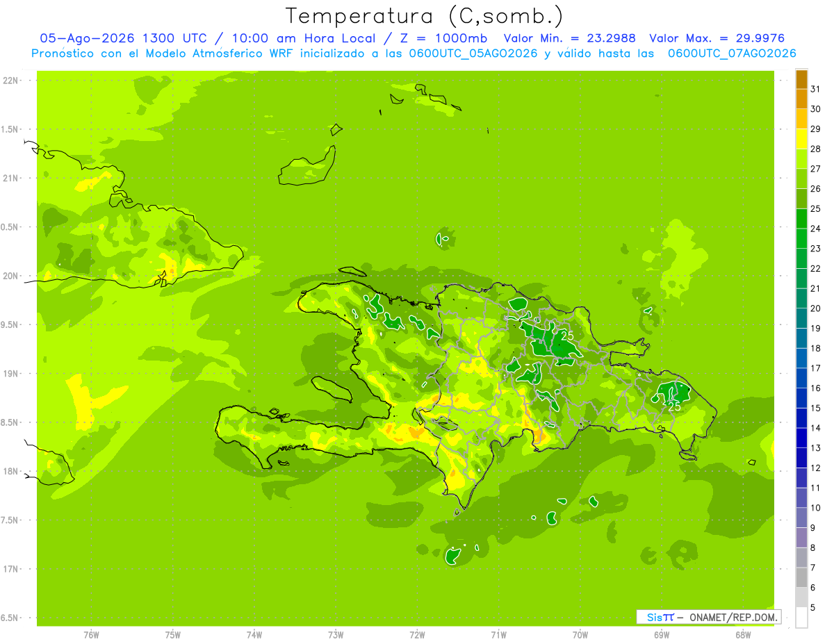Viewport: 834px width, 644px height.
Task: Click the yellow swatch between 28 and 29
Action: pos(801,139)
